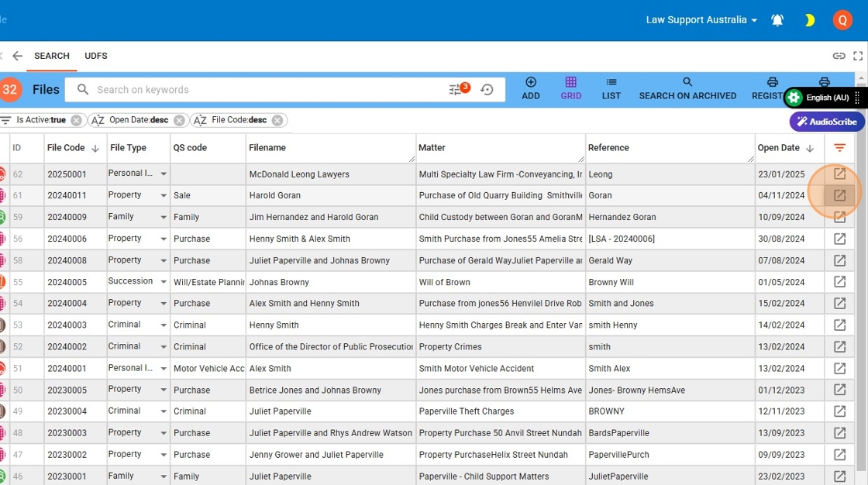Click the notifications bell icon
868x485 pixels.
tap(777, 20)
